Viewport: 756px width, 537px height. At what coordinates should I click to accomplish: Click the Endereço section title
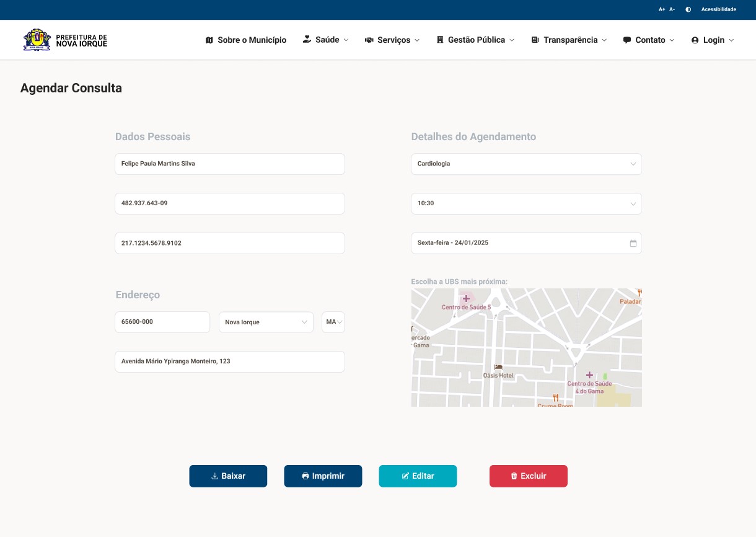pos(138,295)
